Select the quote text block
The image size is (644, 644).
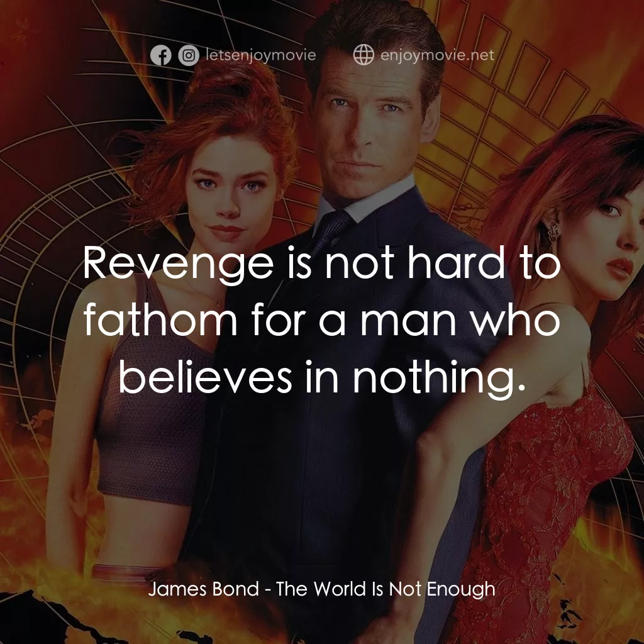pyautogui.click(x=322, y=321)
